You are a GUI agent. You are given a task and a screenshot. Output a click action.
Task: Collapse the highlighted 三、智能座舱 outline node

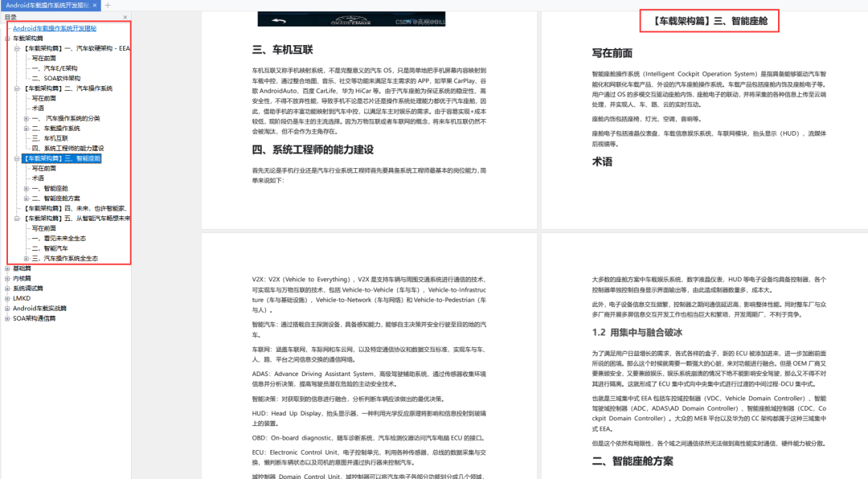[x=17, y=158]
